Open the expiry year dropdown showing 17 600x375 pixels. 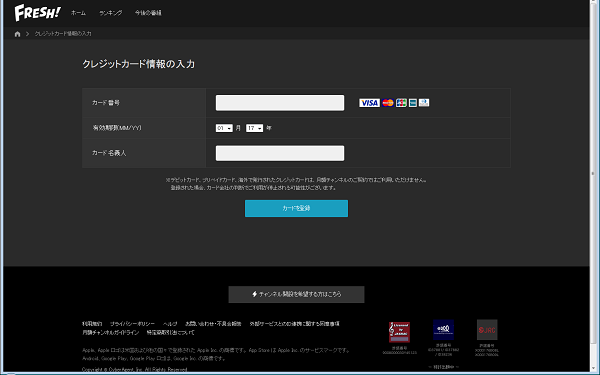pyautogui.click(x=254, y=128)
